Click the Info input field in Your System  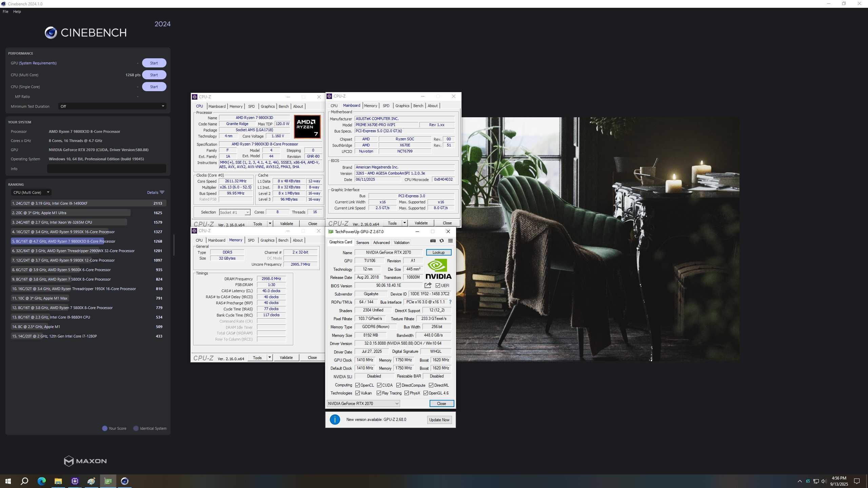tap(106, 168)
